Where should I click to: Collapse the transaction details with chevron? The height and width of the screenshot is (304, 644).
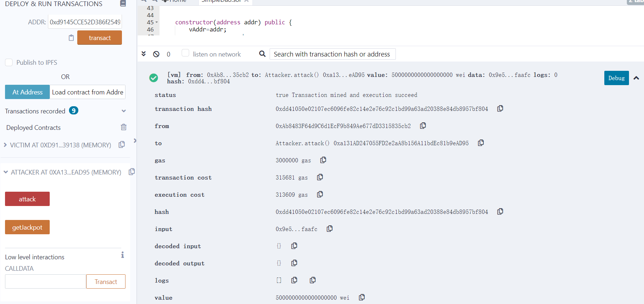(636, 78)
